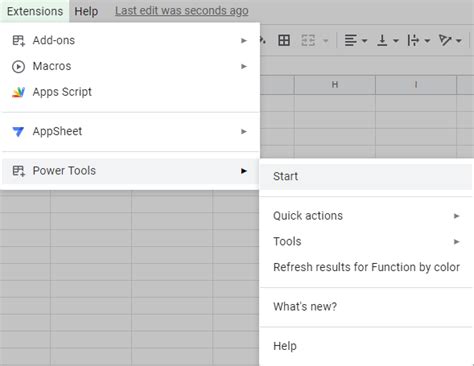Select column H header
474x366 pixels.
click(x=335, y=85)
